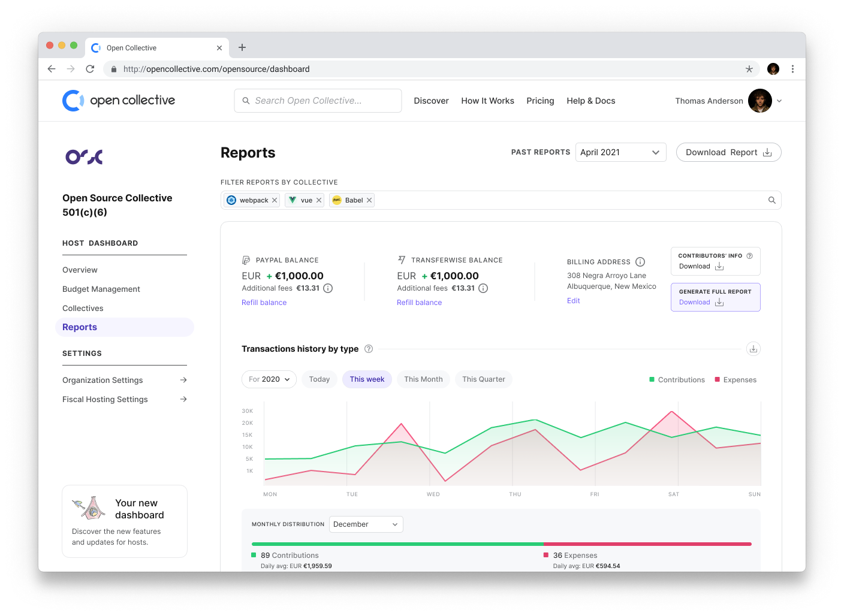
Task: Open the Pricing navigation item
Action: (x=540, y=101)
